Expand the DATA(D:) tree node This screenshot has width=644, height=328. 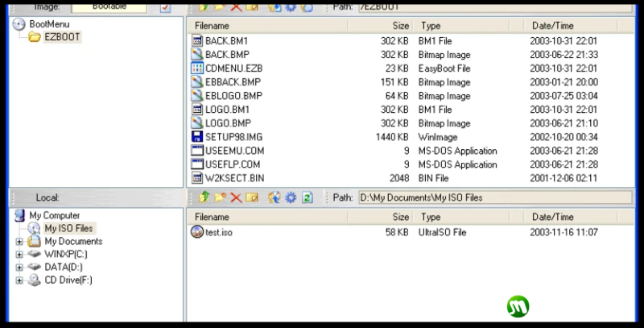point(19,268)
